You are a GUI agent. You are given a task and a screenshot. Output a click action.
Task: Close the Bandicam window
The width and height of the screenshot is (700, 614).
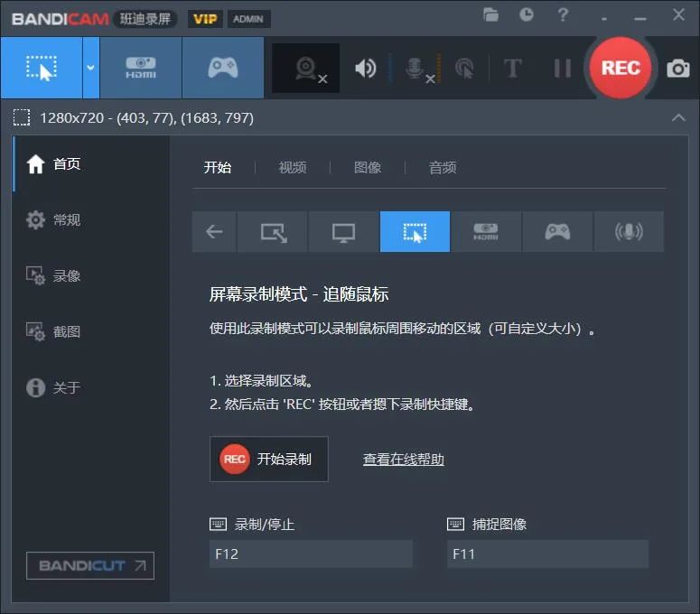(x=678, y=15)
